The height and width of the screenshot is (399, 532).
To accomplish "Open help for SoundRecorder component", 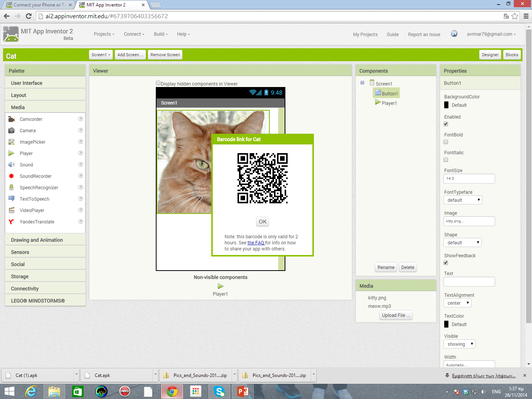I will [81, 176].
